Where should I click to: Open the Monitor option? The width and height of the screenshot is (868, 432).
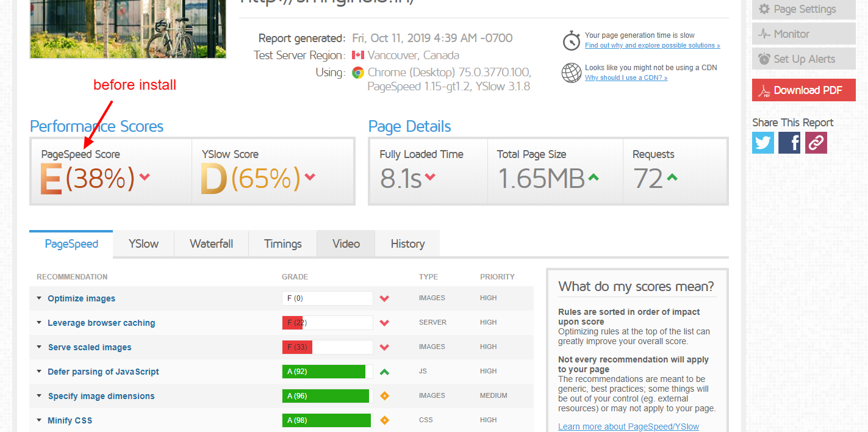[804, 34]
